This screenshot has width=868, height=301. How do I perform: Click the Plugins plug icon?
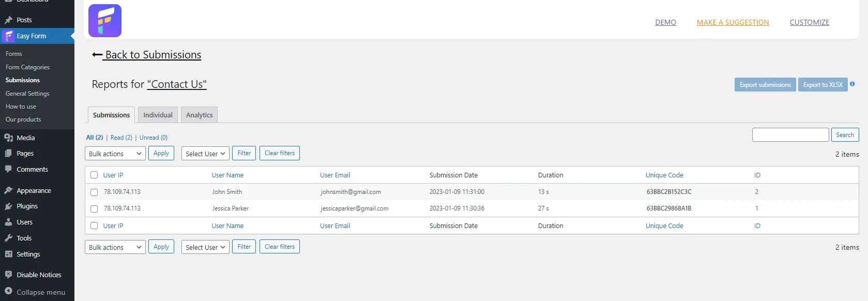point(8,206)
